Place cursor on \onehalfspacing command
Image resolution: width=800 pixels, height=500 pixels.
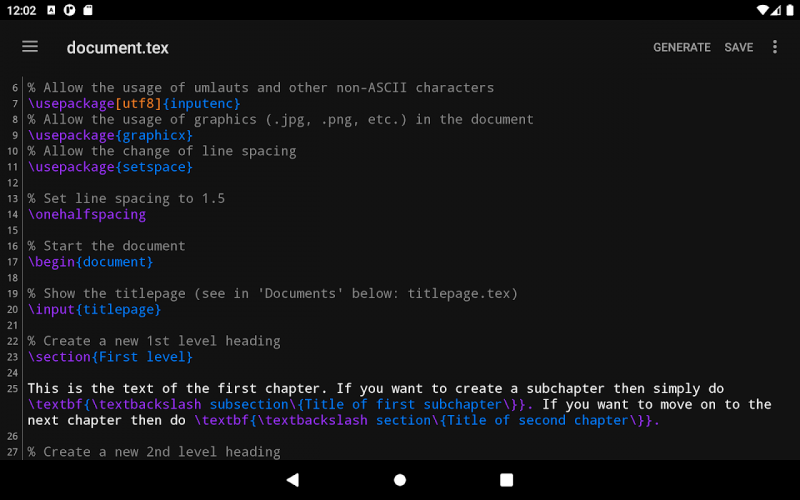pos(87,214)
